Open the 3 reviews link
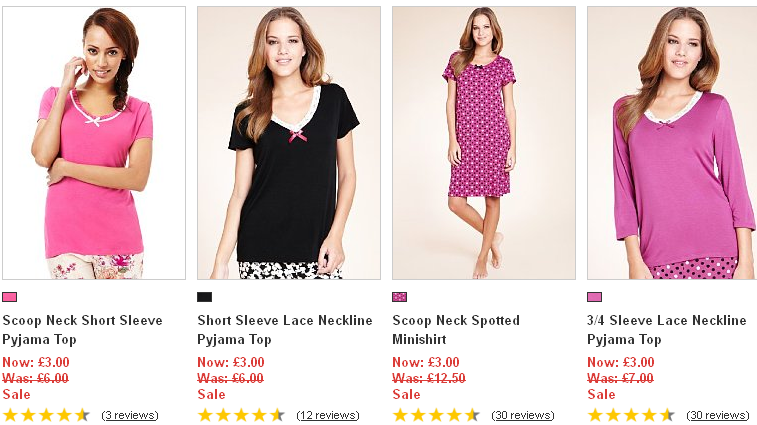Viewport: 757px width, 425px height. pyautogui.click(x=129, y=415)
